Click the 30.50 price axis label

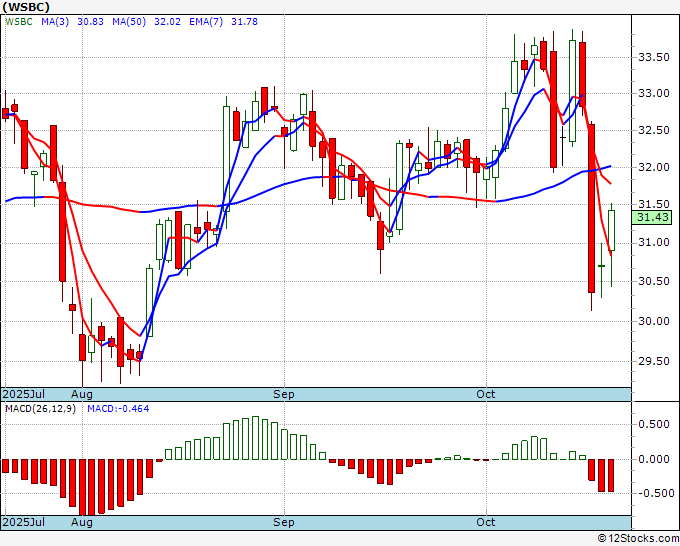pyautogui.click(x=654, y=281)
